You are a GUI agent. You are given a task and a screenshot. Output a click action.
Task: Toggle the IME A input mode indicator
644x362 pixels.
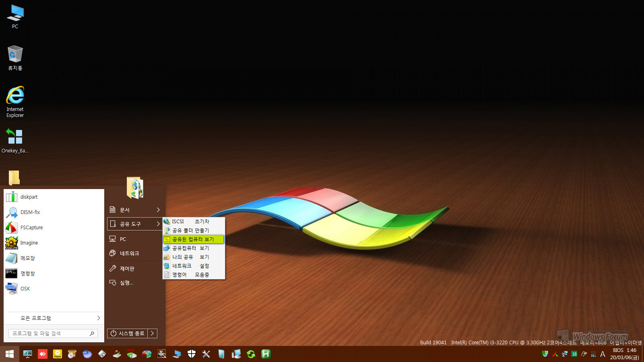[603, 354]
